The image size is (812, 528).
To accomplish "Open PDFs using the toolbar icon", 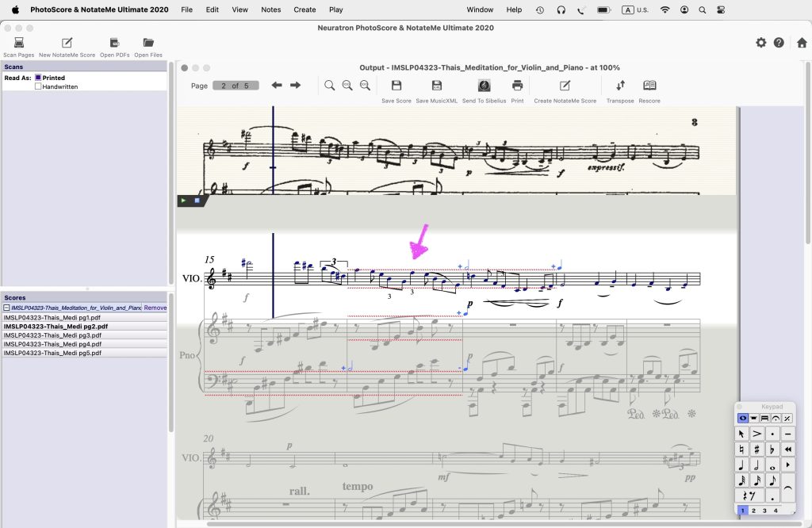I will (114, 43).
